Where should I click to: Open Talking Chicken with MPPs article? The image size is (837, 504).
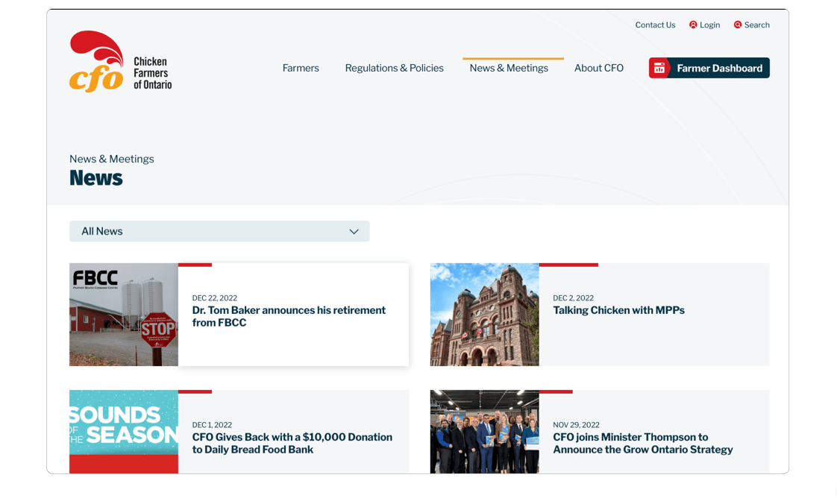(x=618, y=310)
